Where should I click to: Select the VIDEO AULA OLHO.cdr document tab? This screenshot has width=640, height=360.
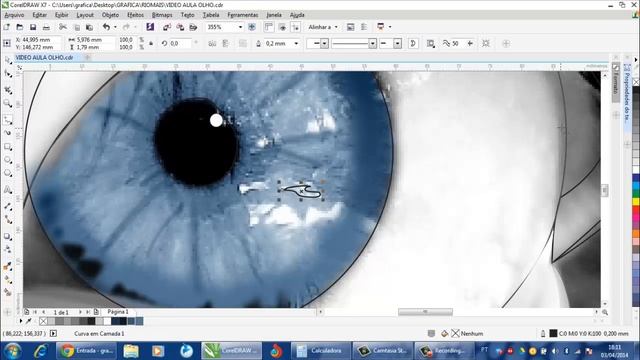click(44, 58)
